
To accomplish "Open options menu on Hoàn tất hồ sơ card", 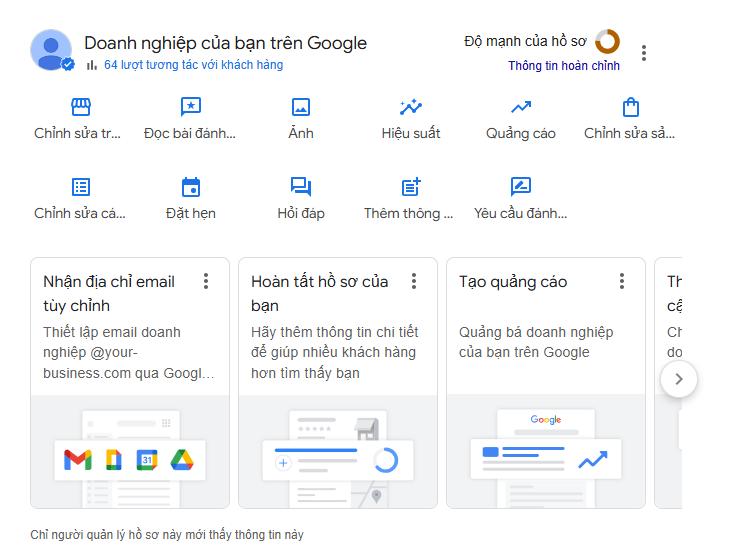I will (414, 282).
